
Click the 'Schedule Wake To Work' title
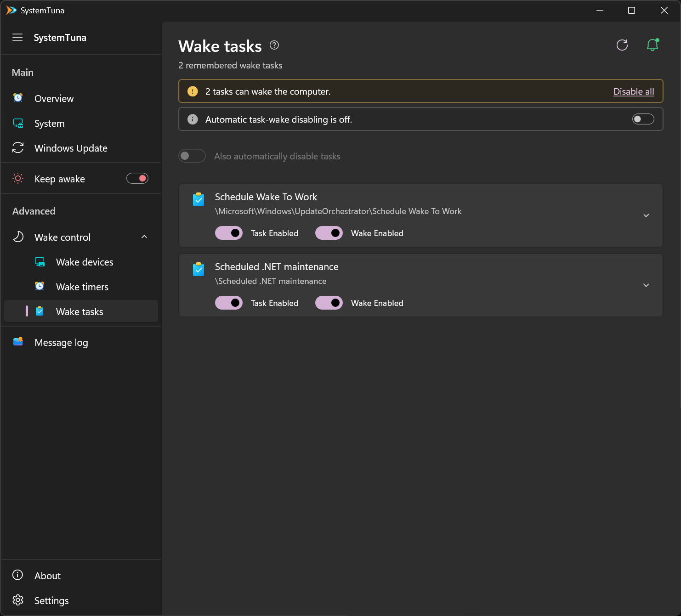click(266, 197)
